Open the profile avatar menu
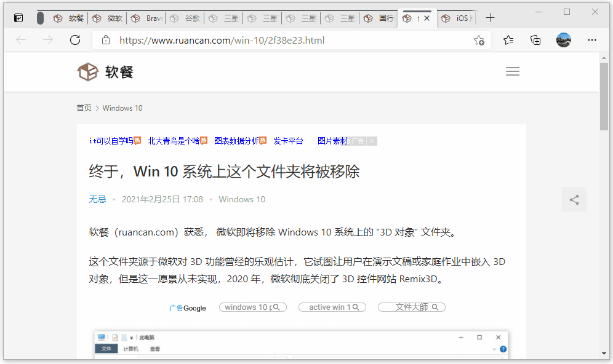Screen dimensions: 613x364 563,40
